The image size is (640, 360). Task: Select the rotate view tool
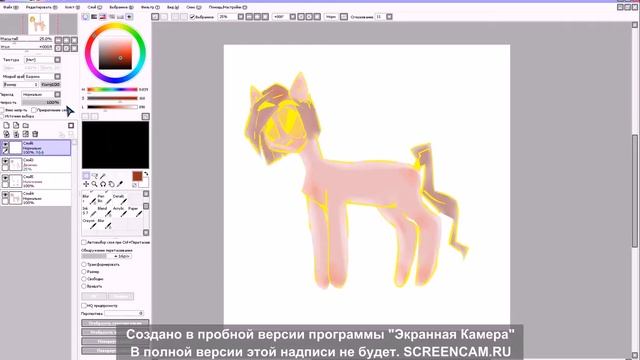[103, 184]
